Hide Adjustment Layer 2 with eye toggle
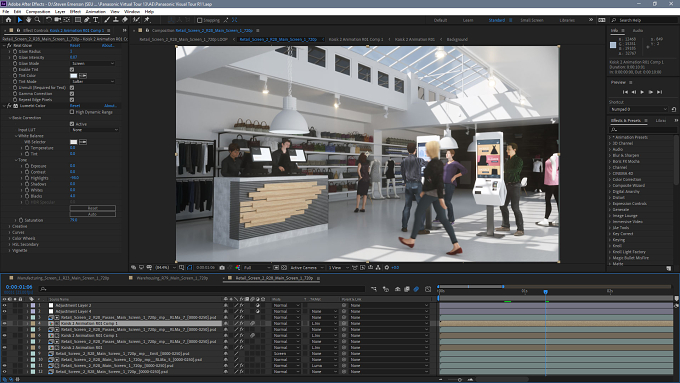Screen dimensions: 680x383 click(4, 305)
